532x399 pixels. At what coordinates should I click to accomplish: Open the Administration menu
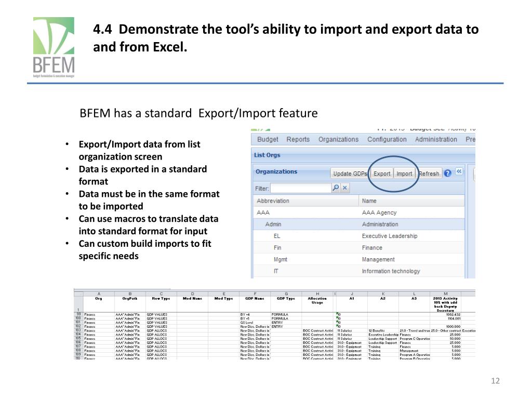(x=436, y=139)
